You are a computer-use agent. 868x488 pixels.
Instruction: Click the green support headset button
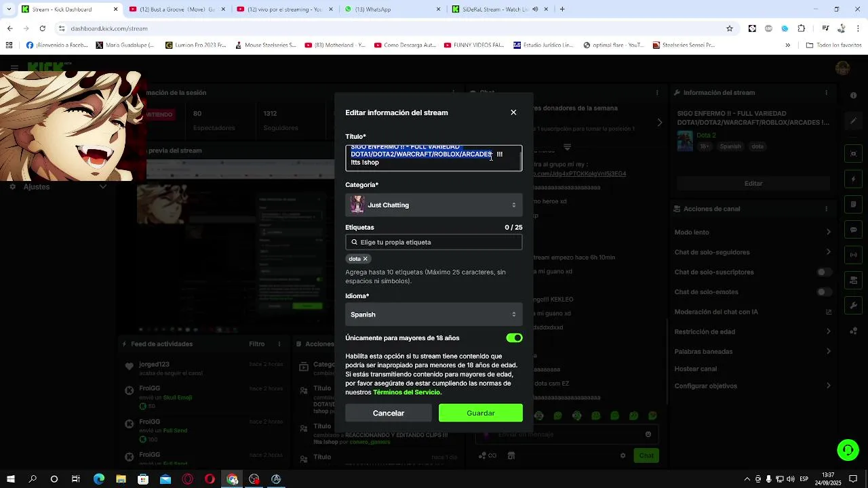[847, 449]
